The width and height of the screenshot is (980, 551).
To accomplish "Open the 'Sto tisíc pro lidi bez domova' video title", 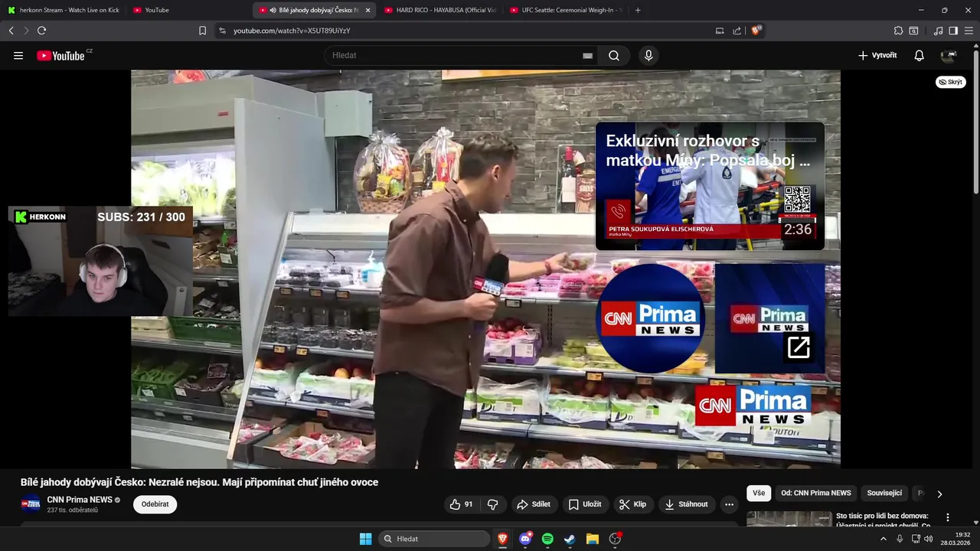I will 882,520.
